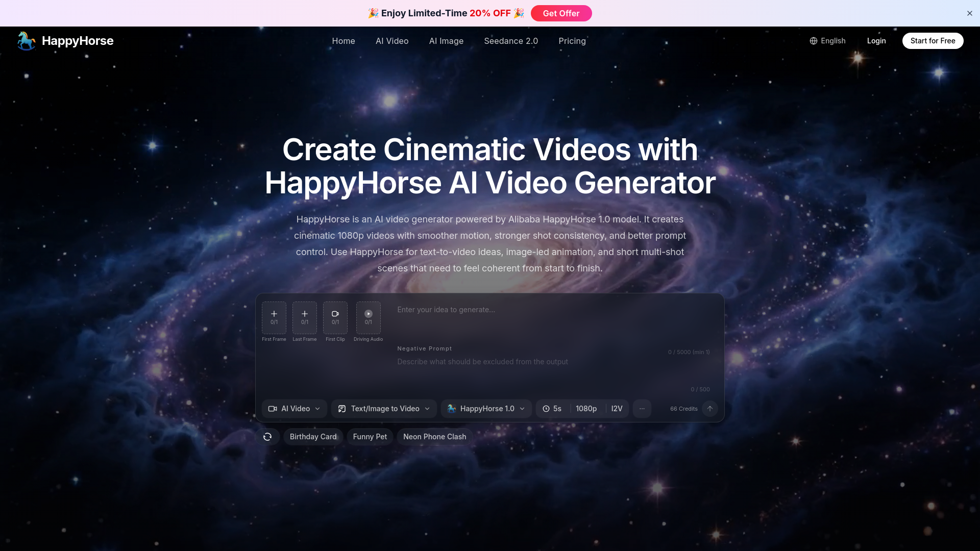The image size is (980, 551).
Task: Click the HappyHorse rocking horse logo
Action: click(x=26, y=41)
